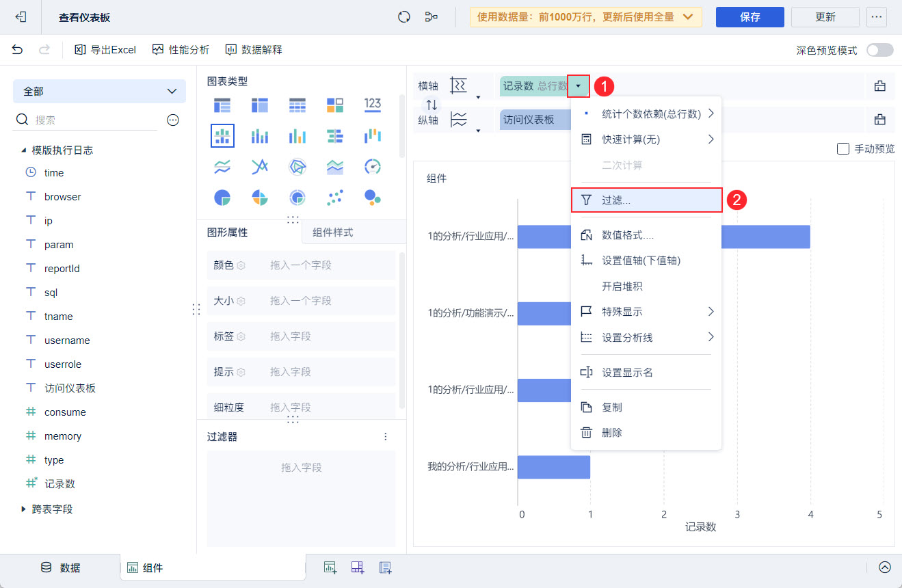Click the add grid component icon at bottom

click(358, 567)
